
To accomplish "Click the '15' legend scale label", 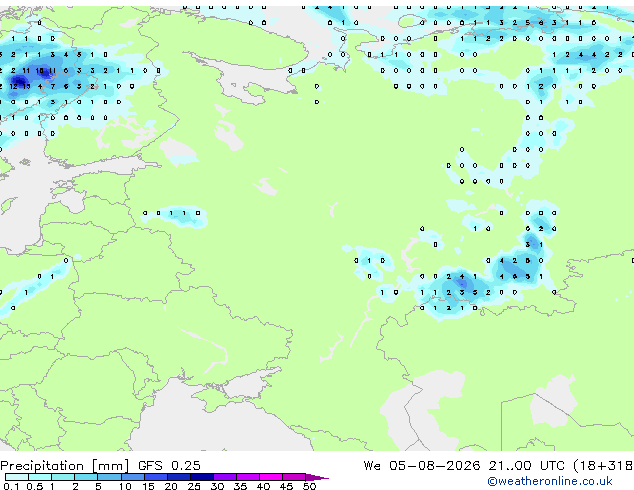I will (148, 486).
